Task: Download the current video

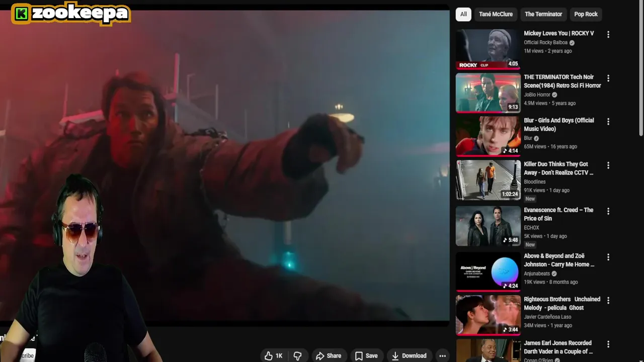Action: click(x=409, y=355)
